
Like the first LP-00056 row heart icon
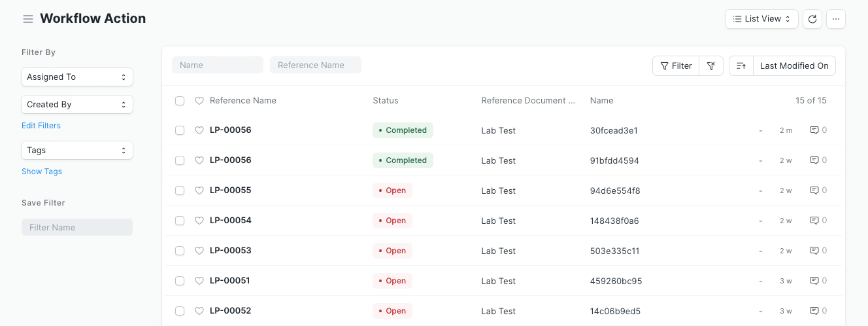[x=199, y=130]
